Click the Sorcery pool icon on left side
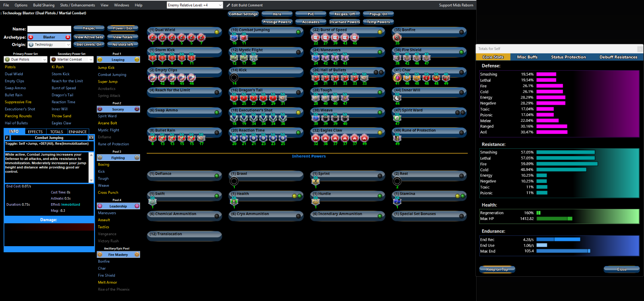The image size is (644, 301). [x=100, y=109]
